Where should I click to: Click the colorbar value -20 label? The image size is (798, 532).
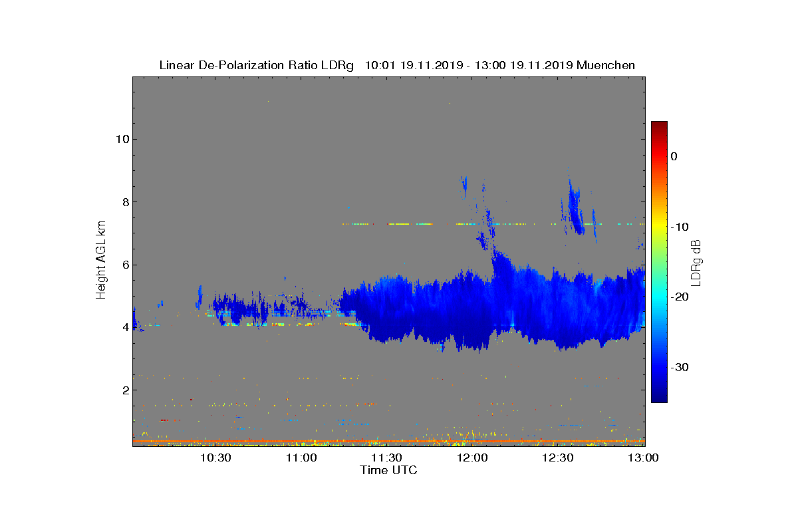[680, 297]
